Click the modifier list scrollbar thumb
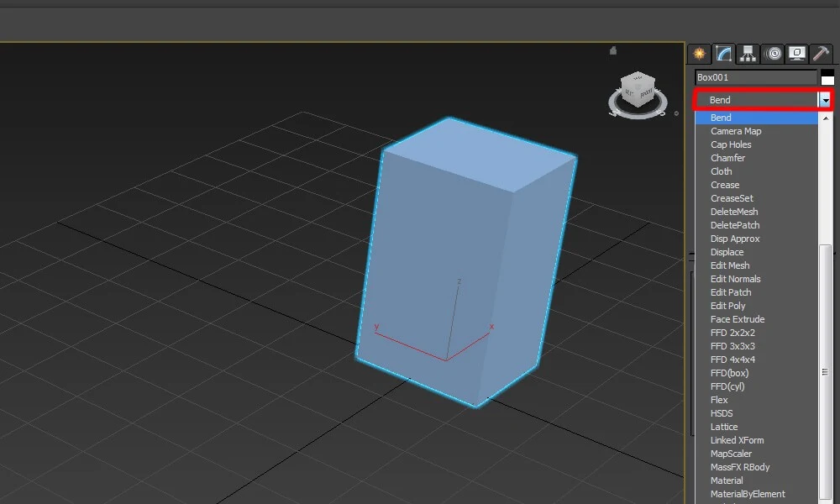This screenshot has height=504, width=840. click(826, 373)
